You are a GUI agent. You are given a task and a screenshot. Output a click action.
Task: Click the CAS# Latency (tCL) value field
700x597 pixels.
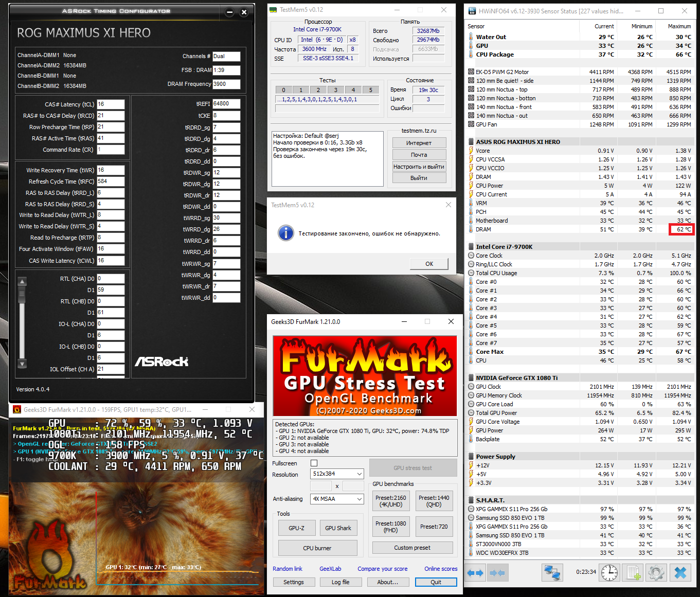tap(111, 104)
